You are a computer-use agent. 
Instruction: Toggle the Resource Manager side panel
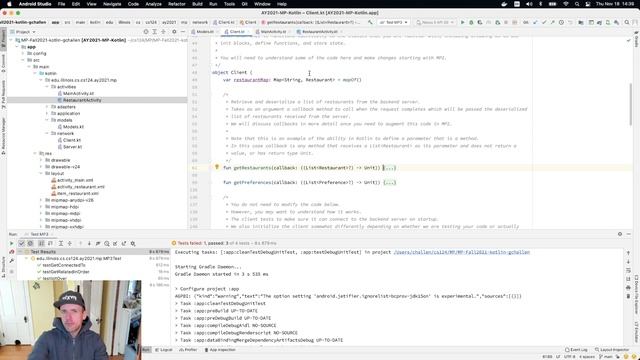[3, 135]
